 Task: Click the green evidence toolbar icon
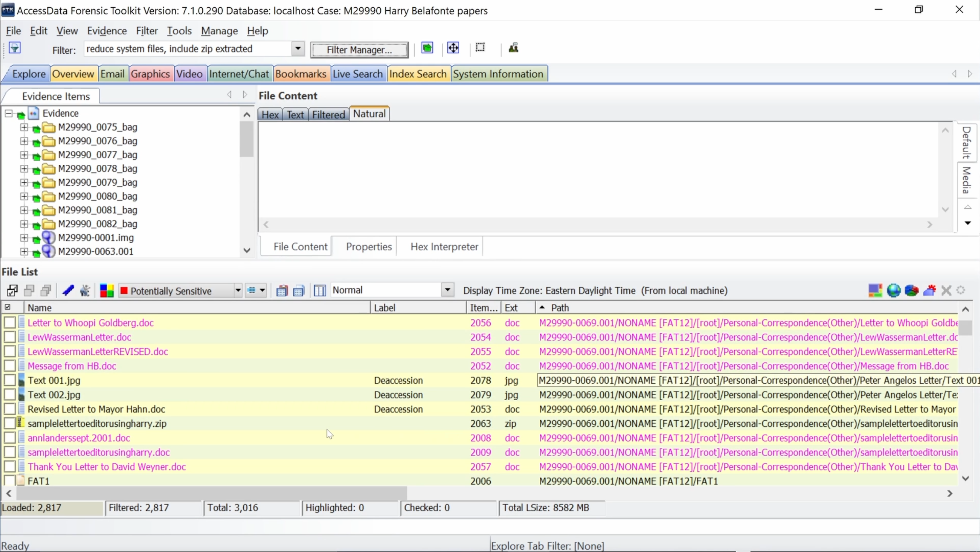pos(427,48)
